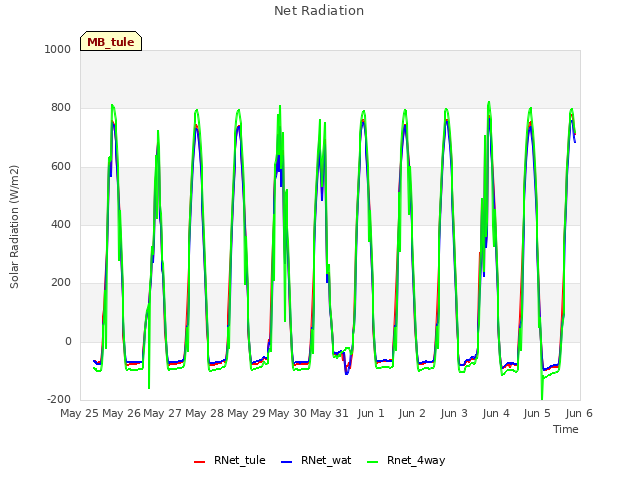The image size is (640, 480).
Task: Click the May 26 x-axis label
Action: click(121, 413)
